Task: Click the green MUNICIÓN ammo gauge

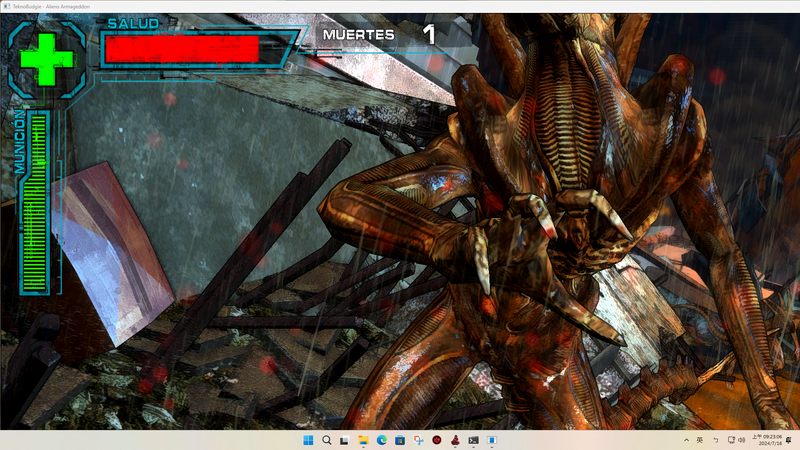Action: point(35,203)
